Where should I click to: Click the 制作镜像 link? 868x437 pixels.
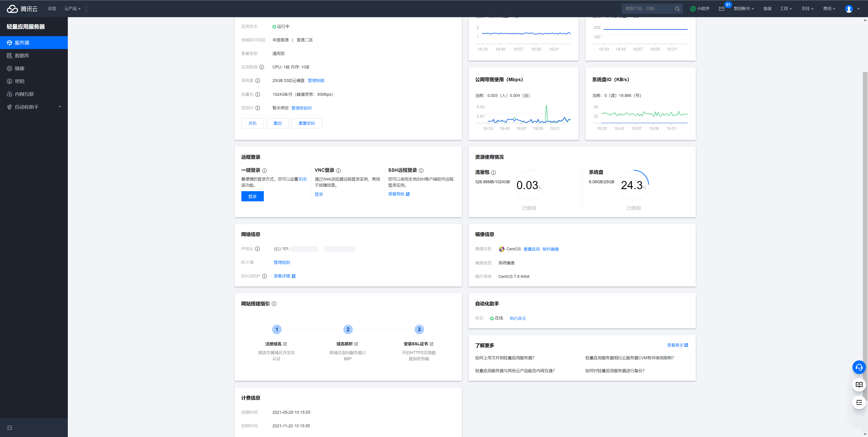pyautogui.click(x=551, y=249)
